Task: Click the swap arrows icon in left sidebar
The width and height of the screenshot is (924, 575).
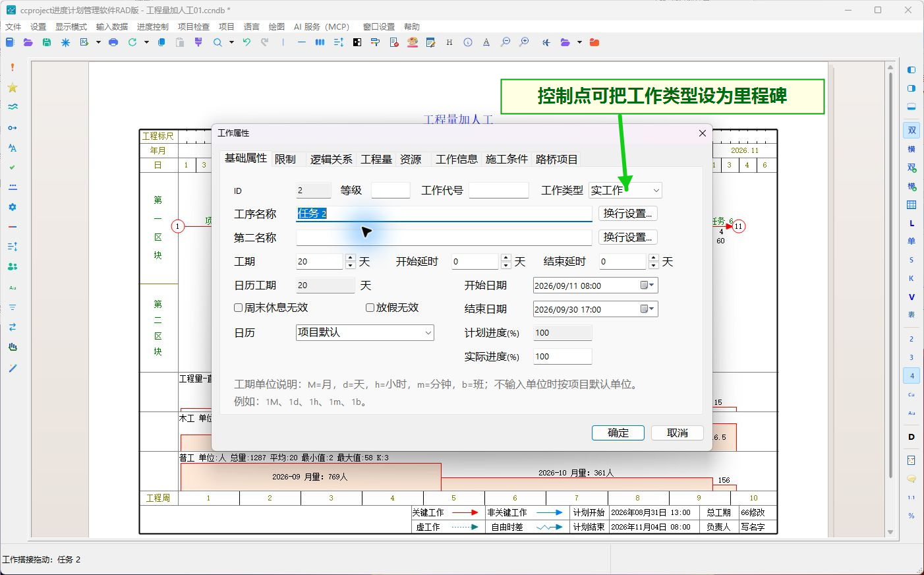Action: coord(13,327)
